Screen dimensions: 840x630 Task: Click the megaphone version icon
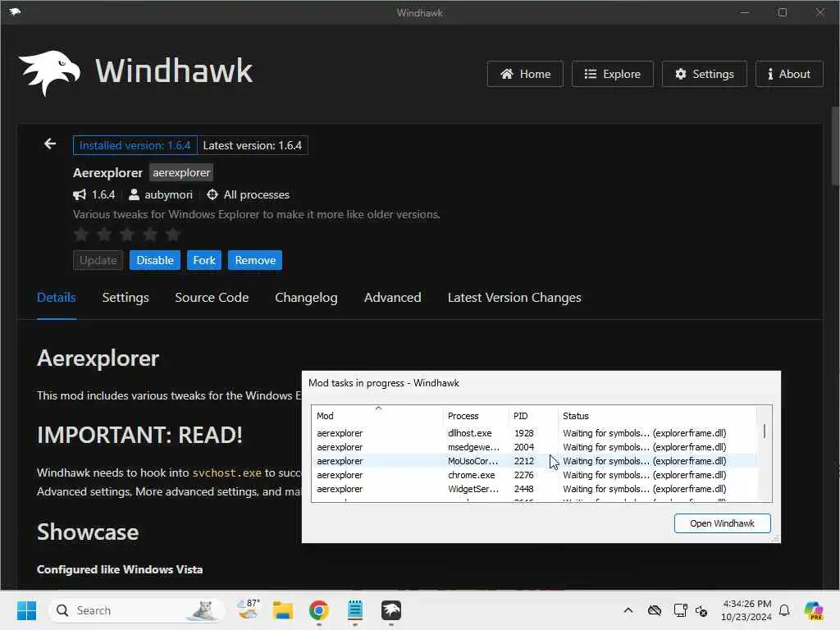click(x=80, y=194)
